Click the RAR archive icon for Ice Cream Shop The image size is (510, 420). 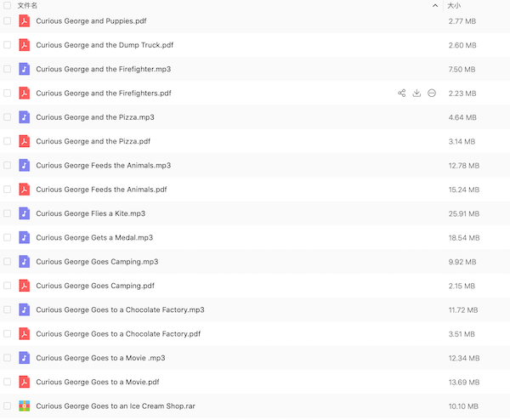(25, 406)
